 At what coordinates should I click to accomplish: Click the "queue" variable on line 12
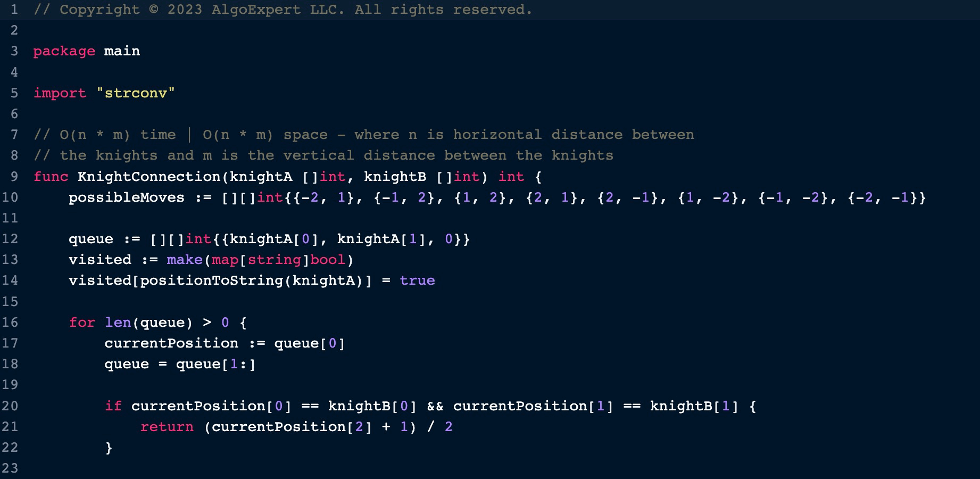click(x=90, y=239)
